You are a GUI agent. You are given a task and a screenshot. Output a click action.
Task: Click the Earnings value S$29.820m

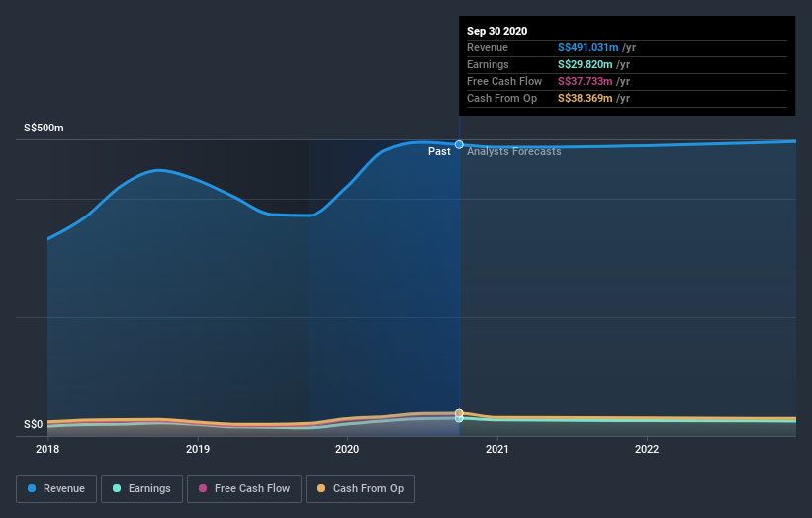pos(586,64)
